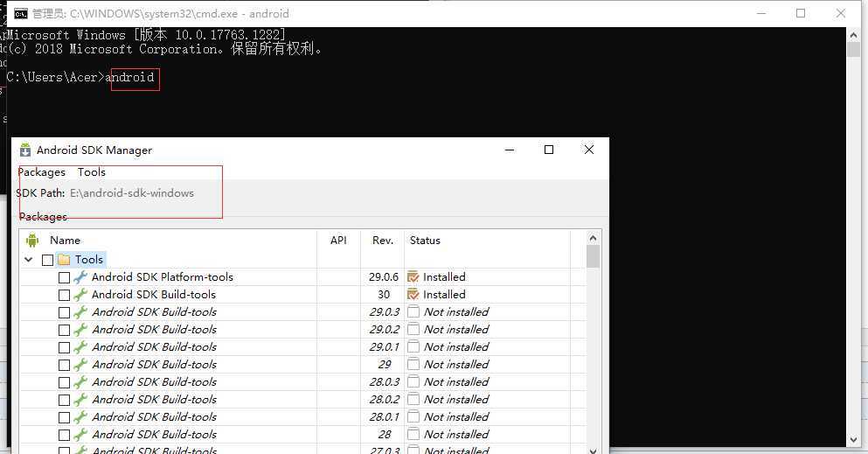868x454 pixels.
Task: Check Build-tools 28.0.3 package checkbox
Action: (x=64, y=382)
